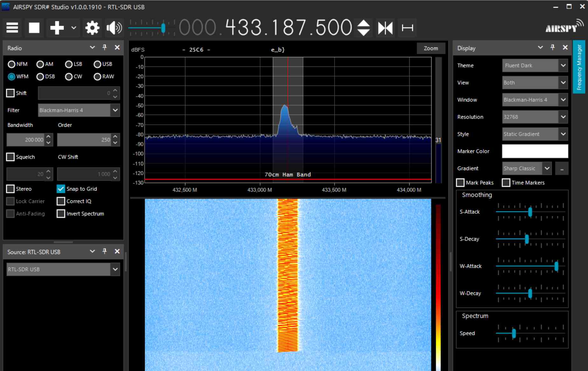588x371 pixels.
Task: Click the white Marker Color swatch
Action: pos(535,151)
